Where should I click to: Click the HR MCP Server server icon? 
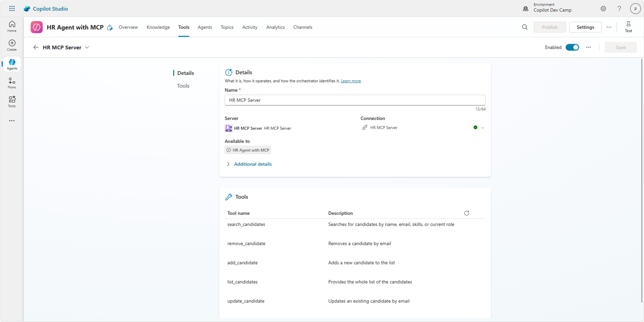(x=228, y=128)
